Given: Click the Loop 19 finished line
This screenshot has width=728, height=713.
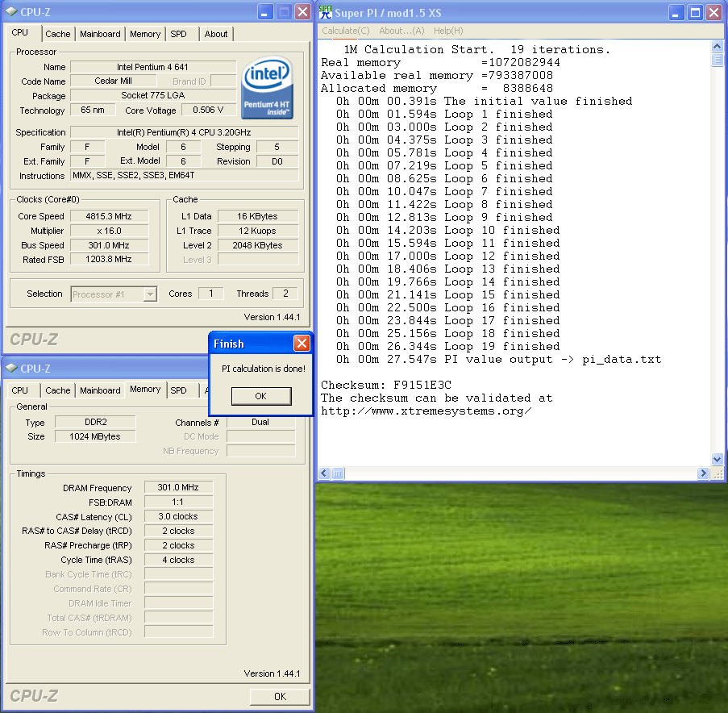Looking at the screenshot, I should tap(448, 346).
